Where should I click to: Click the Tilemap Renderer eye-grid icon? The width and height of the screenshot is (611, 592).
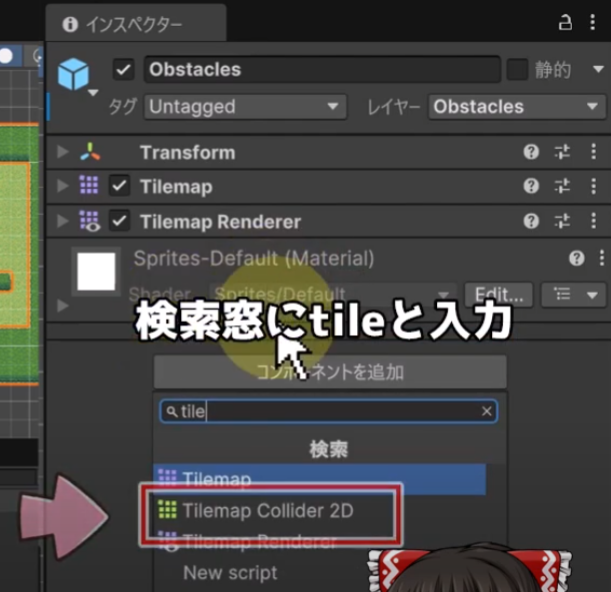coord(90,221)
